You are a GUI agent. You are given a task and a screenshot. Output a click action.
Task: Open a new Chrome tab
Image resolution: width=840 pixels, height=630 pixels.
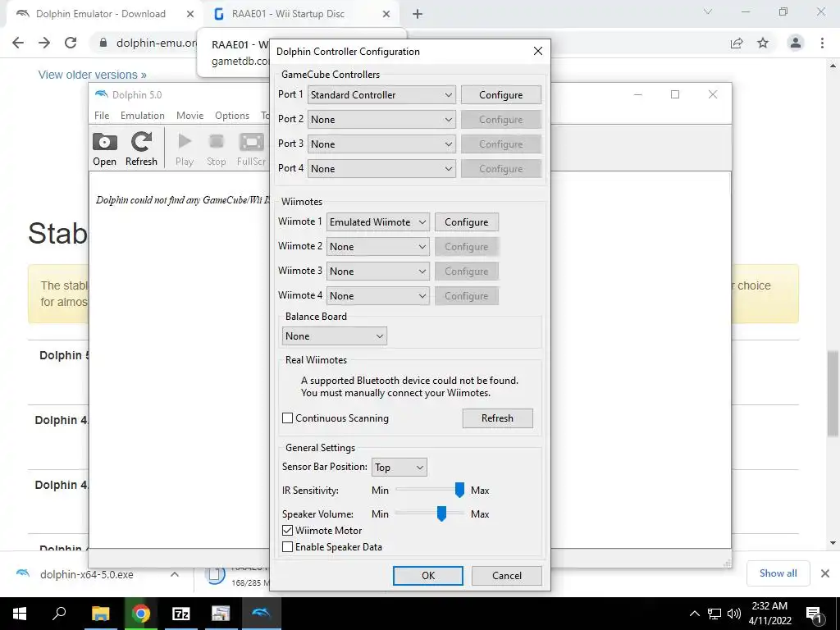coord(418,14)
